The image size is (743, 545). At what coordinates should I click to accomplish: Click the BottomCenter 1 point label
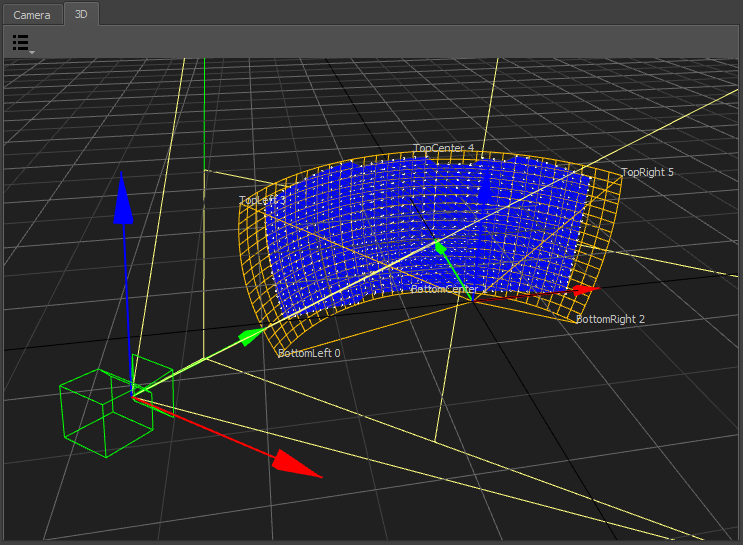click(448, 290)
